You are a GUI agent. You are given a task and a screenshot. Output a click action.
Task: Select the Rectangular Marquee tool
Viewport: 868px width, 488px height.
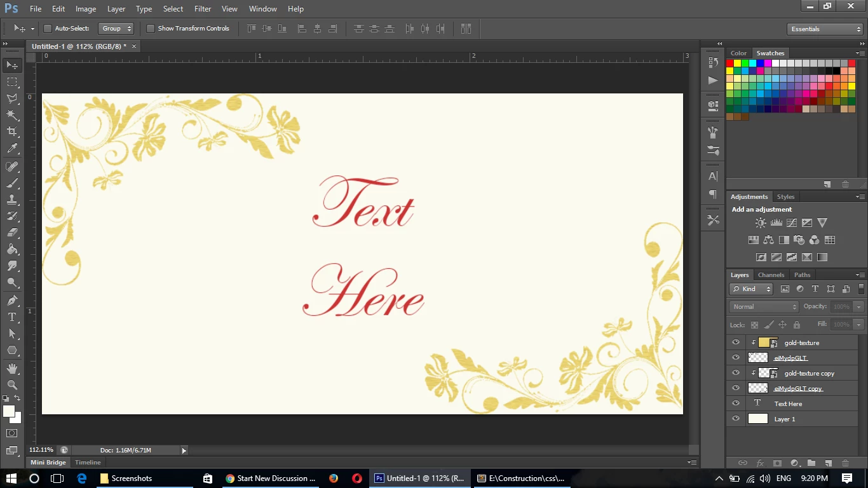12,82
